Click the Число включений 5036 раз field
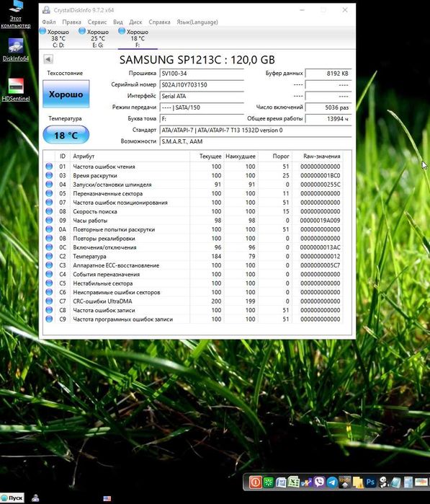430x504 pixels. tap(328, 107)
